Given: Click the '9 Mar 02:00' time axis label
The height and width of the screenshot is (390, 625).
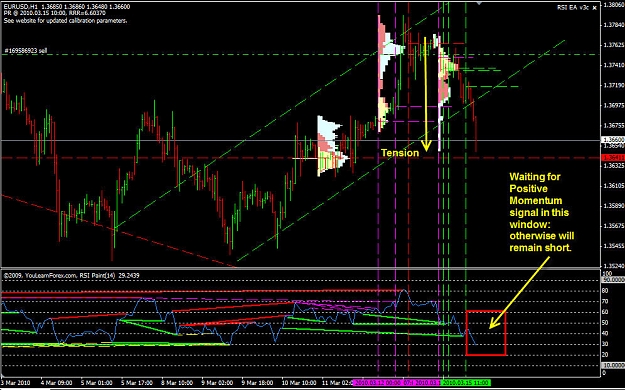Looking at the screenshot, I should coord(218,383).
